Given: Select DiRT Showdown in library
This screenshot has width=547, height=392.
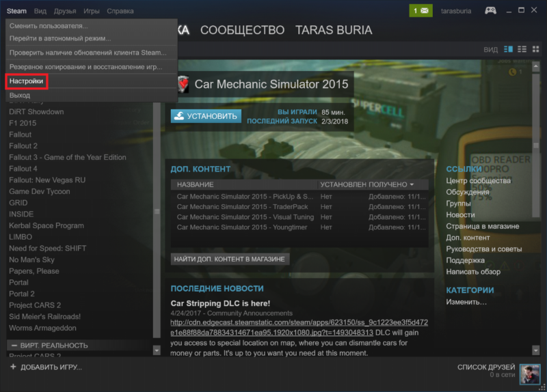Looking at the screenshot, I should point(36,112).
